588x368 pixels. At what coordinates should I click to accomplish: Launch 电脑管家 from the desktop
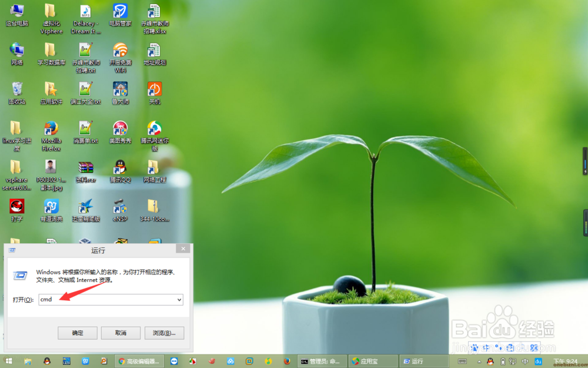[121, 15]
